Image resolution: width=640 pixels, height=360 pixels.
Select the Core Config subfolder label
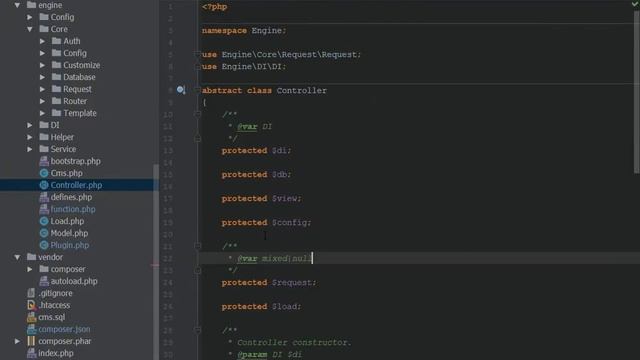click(x=75, y=53)
